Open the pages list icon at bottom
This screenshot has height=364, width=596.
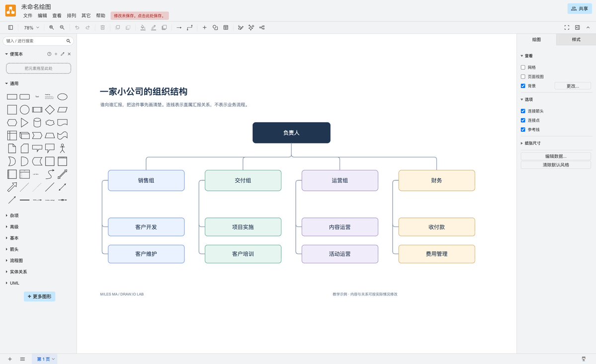pyautogui.click(x=22, y=359)
